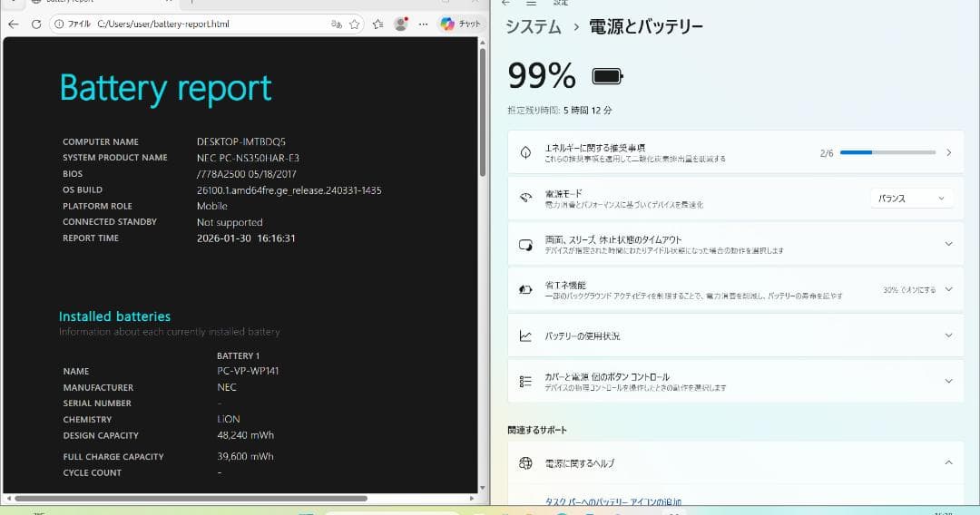The image size is (980, 515).
Task: Click the browser back arrow
Action: [14, 24]
